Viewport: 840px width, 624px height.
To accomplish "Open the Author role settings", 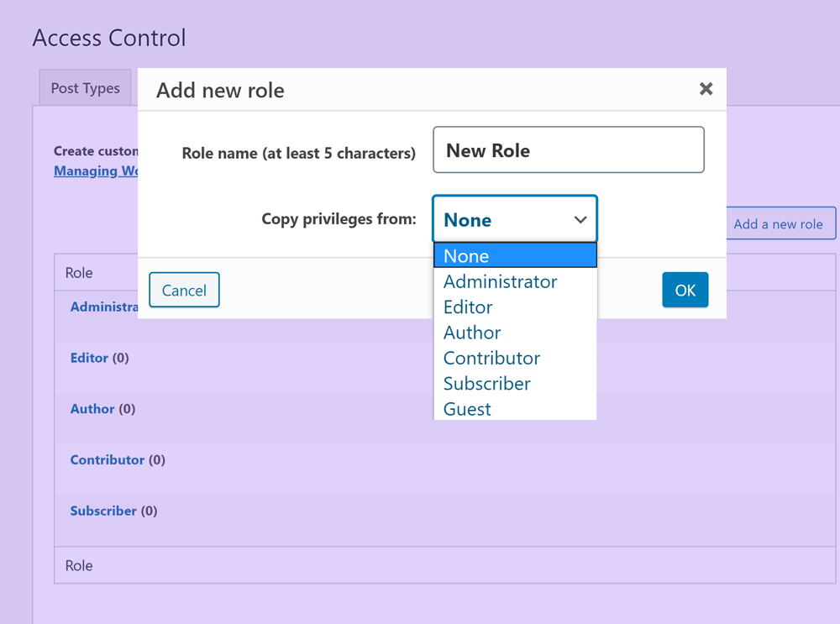I will pos(92,409).
